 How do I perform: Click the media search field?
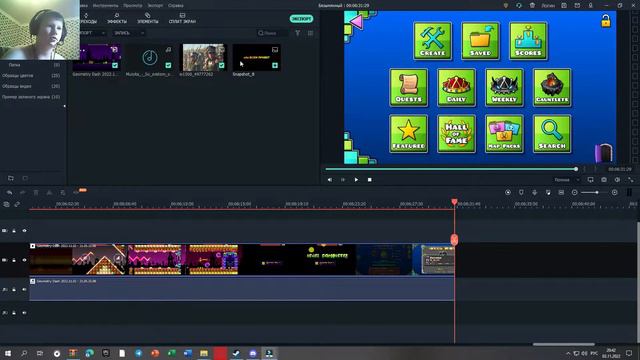(x=273, y=33)
